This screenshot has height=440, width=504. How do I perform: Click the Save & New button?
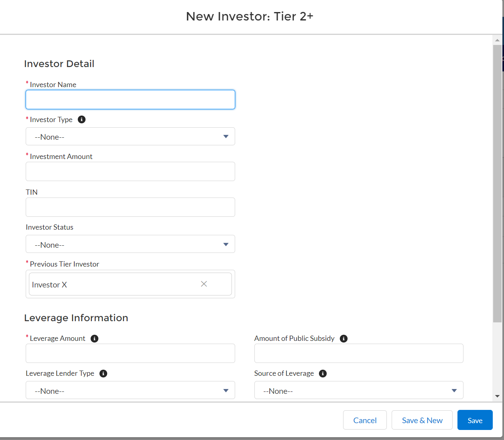coord(422,420)
